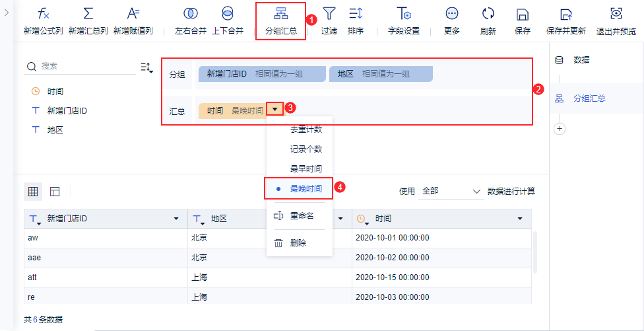Open the 时间 column header menu arrow

click(519, 219)
